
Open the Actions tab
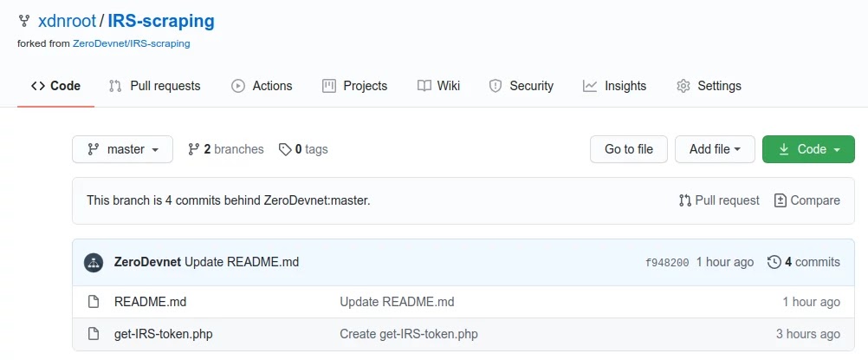pyautogui.click(x=262, y=86)
